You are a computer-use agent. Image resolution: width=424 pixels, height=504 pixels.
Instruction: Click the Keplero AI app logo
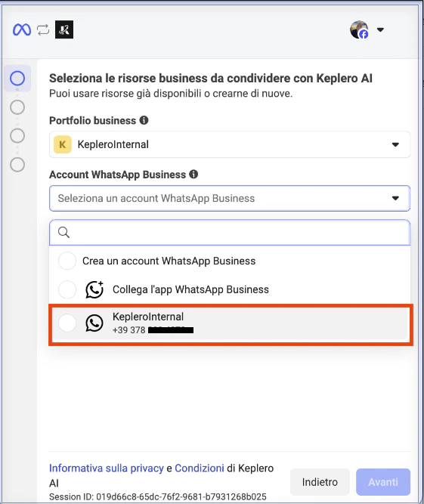click(64, 29)
